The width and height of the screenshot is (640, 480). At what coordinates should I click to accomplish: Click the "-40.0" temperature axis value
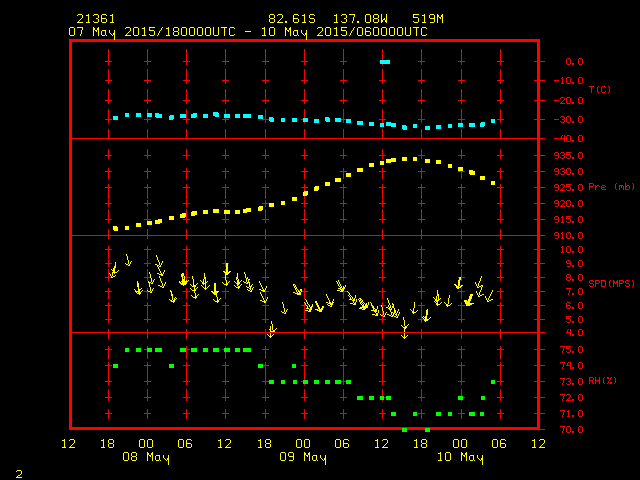[x=569, y=139]
